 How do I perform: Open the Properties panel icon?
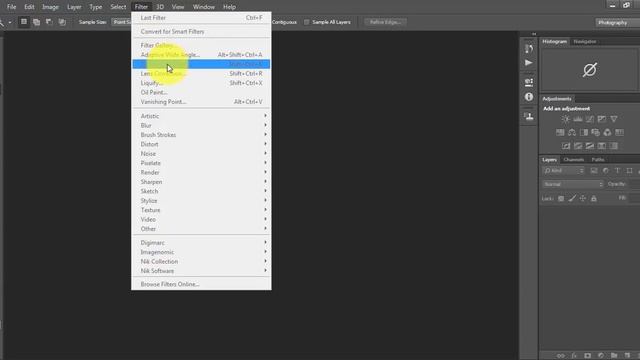pyautogui.click(x=529, y=82)
